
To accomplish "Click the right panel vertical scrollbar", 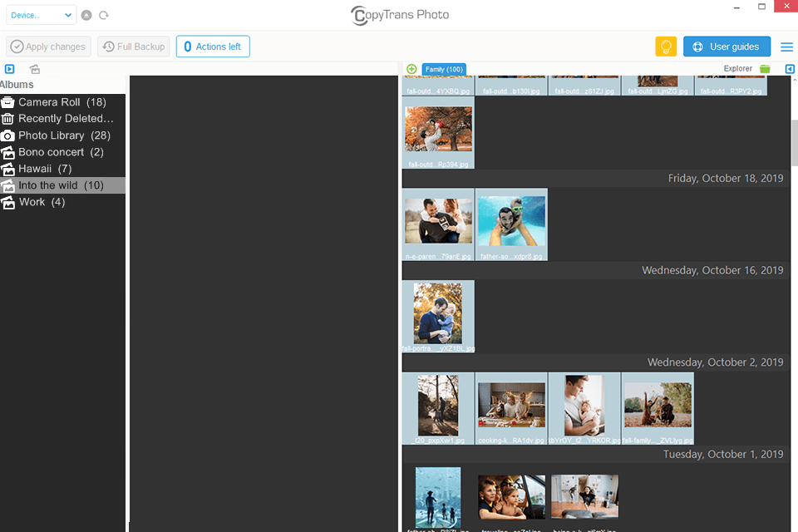I will click(x=795, y=142).
